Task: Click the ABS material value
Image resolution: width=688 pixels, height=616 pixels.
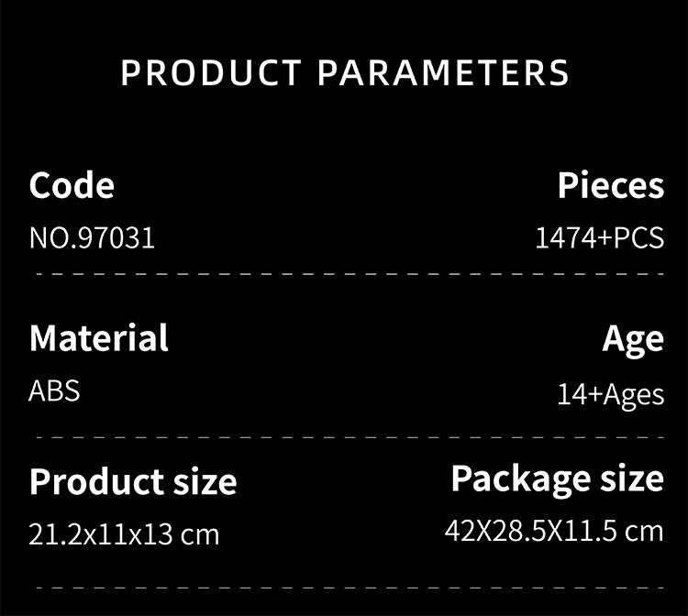Action: [x=55, y=391]
